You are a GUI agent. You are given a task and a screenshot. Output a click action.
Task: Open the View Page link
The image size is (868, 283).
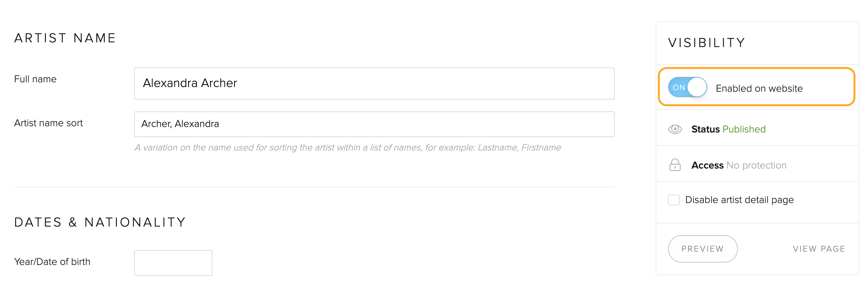819,249
